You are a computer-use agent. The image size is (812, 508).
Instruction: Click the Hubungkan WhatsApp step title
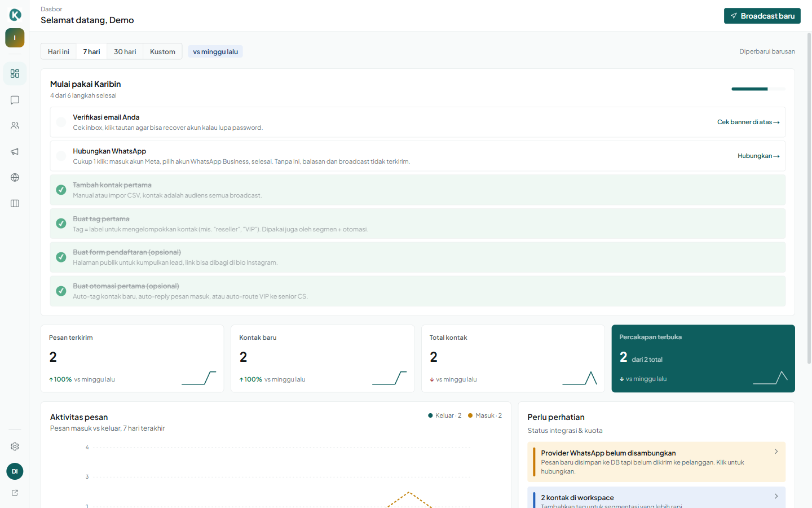(x=109, y=151)
